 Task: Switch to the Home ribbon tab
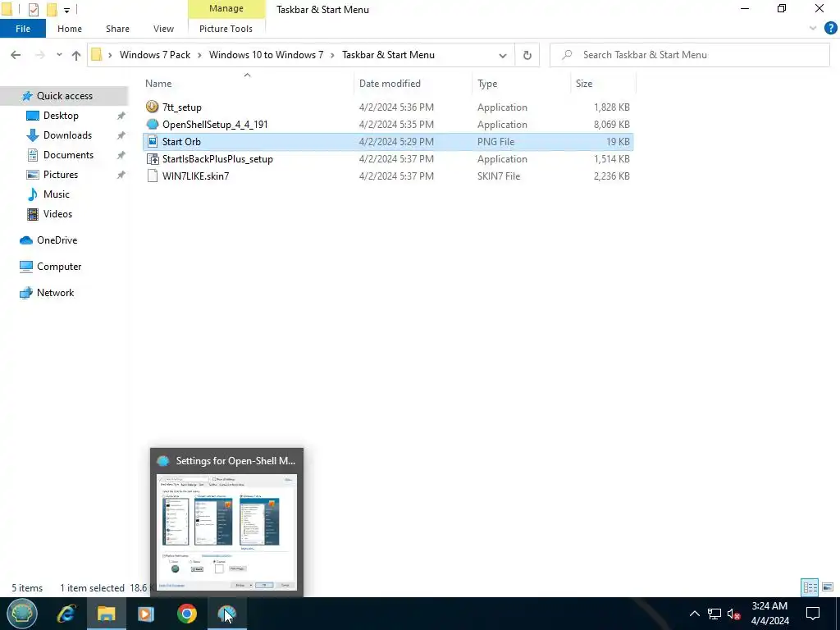click(x=70, y=29)
